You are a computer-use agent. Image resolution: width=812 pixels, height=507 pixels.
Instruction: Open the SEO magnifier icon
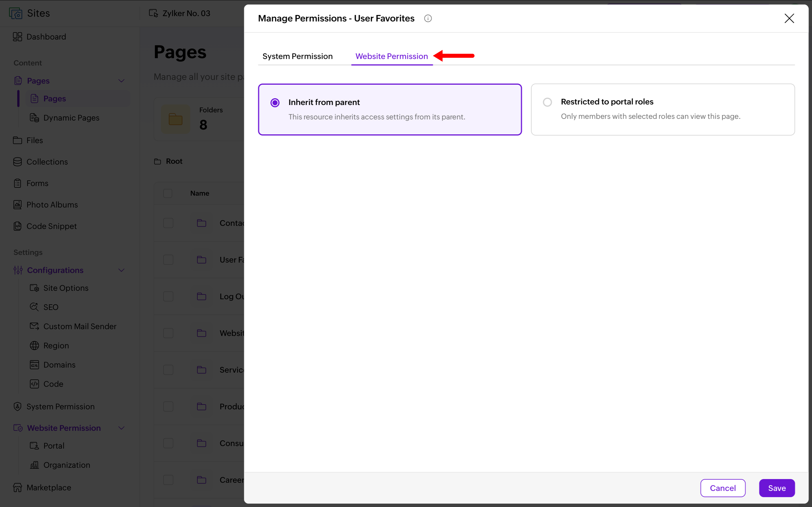coord(34,307)
